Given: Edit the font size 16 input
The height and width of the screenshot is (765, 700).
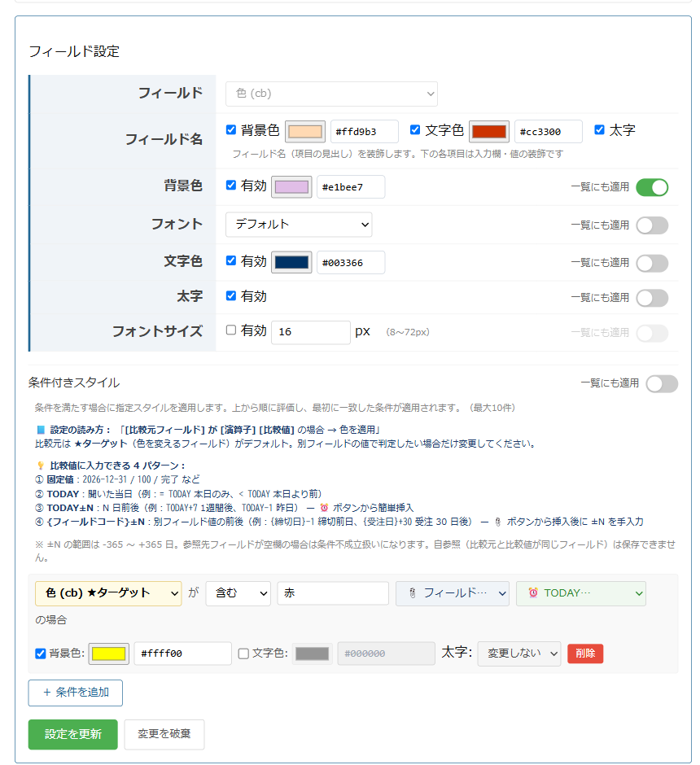Looking at the screenshot, I should (x=311, y=332).
